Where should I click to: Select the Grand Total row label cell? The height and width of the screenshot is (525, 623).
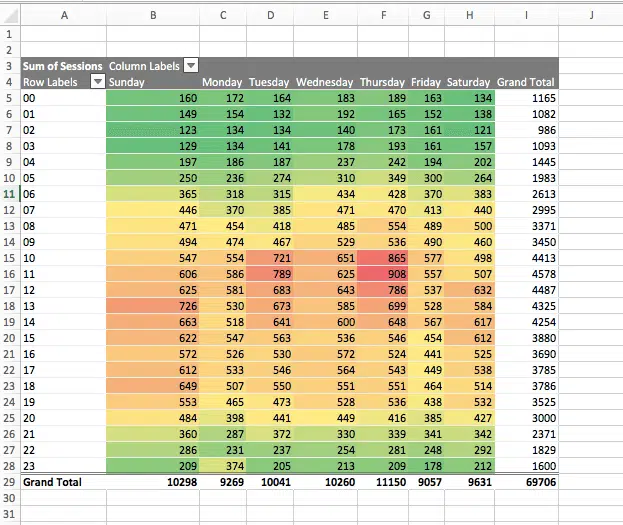point(62,481)
